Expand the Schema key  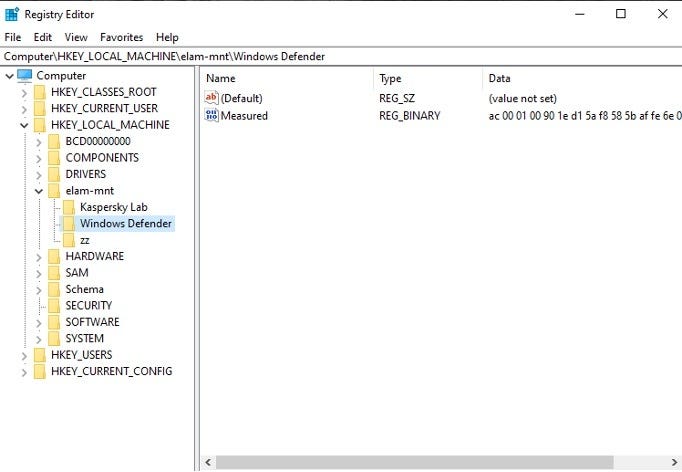tap(39, 291)
